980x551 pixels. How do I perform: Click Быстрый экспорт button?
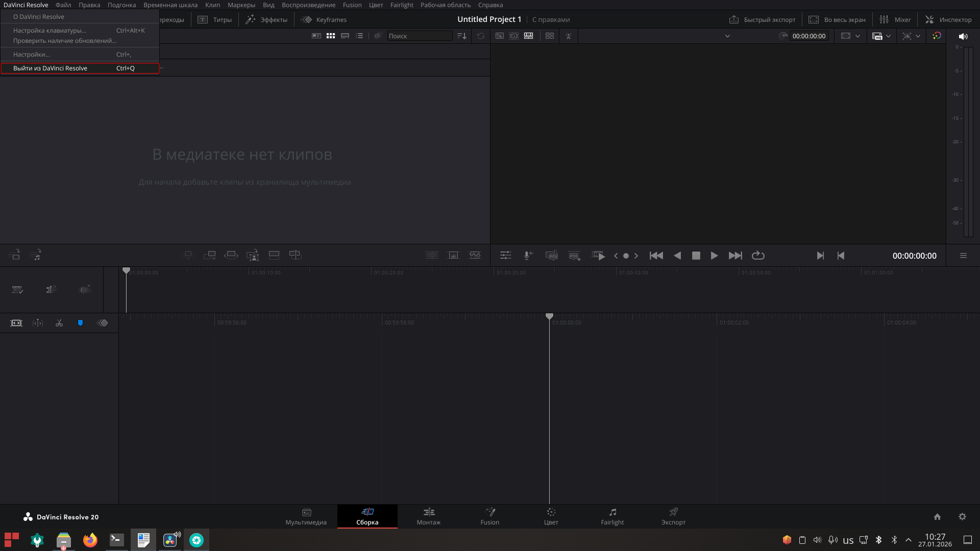click(x=762, y=19)
